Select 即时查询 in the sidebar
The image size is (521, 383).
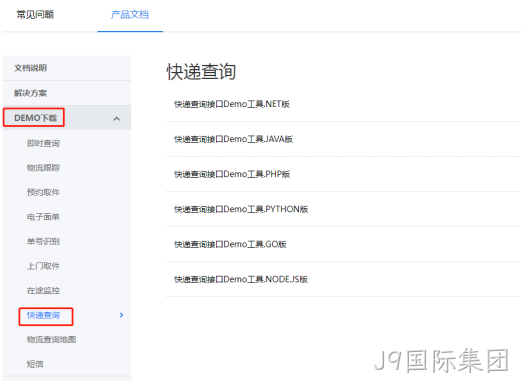pos(43,143)
